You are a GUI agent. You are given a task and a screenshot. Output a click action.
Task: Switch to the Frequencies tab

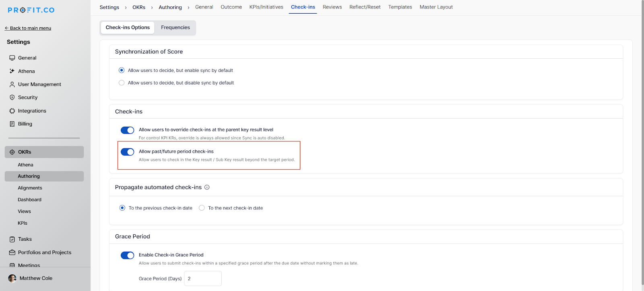[x=175, y=28]
